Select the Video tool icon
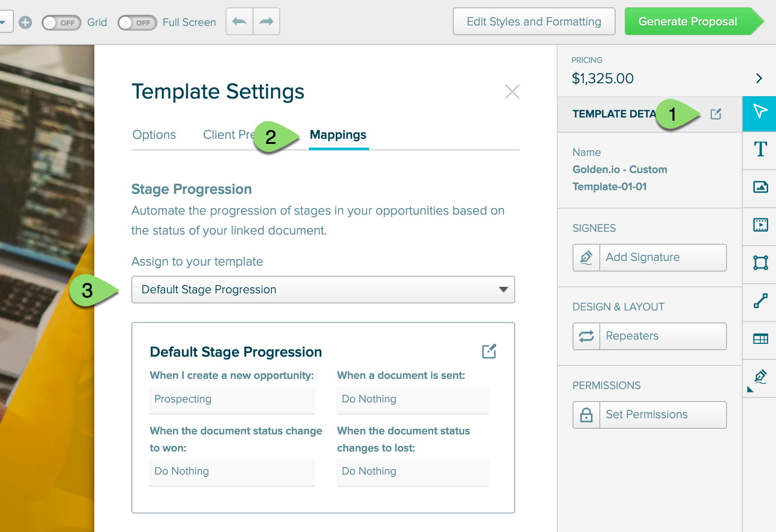Viewport: 776px width, 532px height. click(x=760, y=225)
